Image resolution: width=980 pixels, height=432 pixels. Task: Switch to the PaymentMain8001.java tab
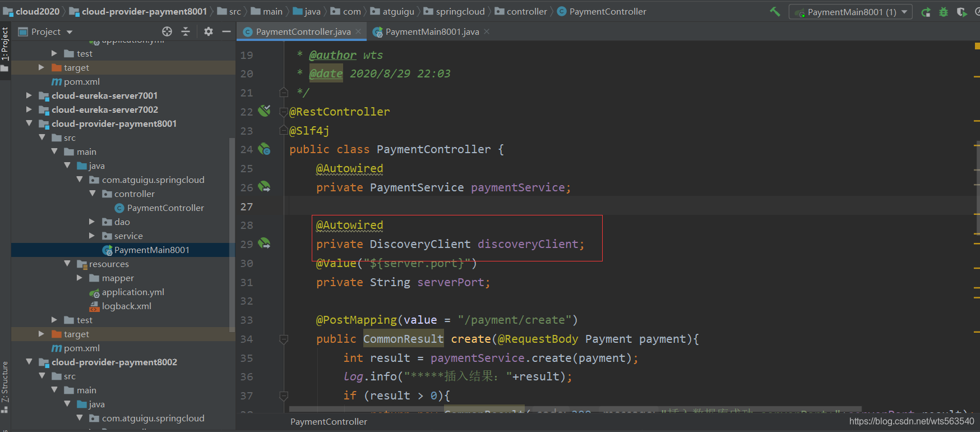coord(432,32)
